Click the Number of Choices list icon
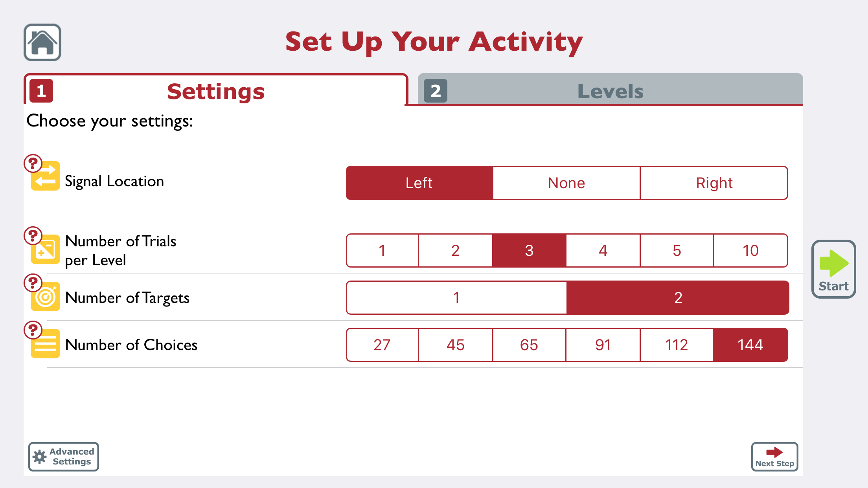 tap(46, 345)
